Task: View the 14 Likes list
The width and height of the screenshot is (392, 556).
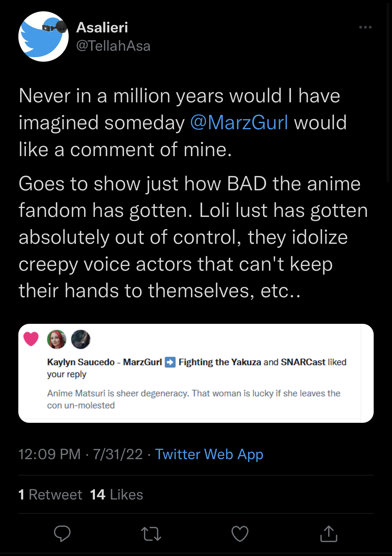Action: [x=117, y=495]
